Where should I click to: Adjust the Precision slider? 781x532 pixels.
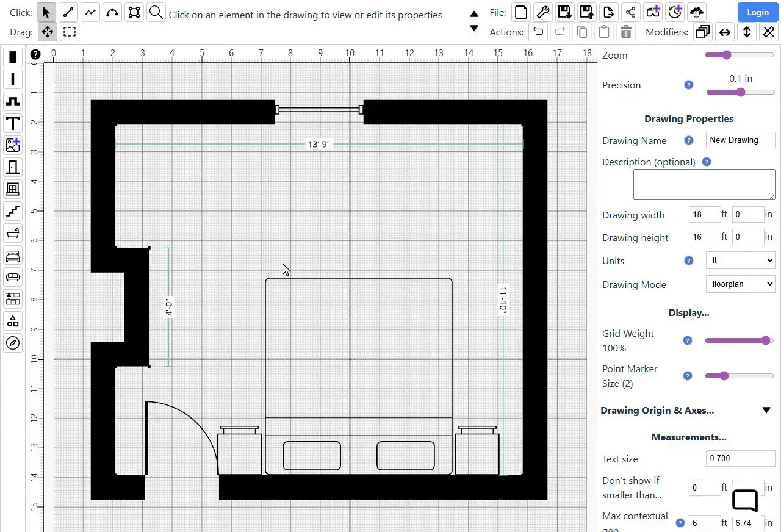click(x=740, y=92)
